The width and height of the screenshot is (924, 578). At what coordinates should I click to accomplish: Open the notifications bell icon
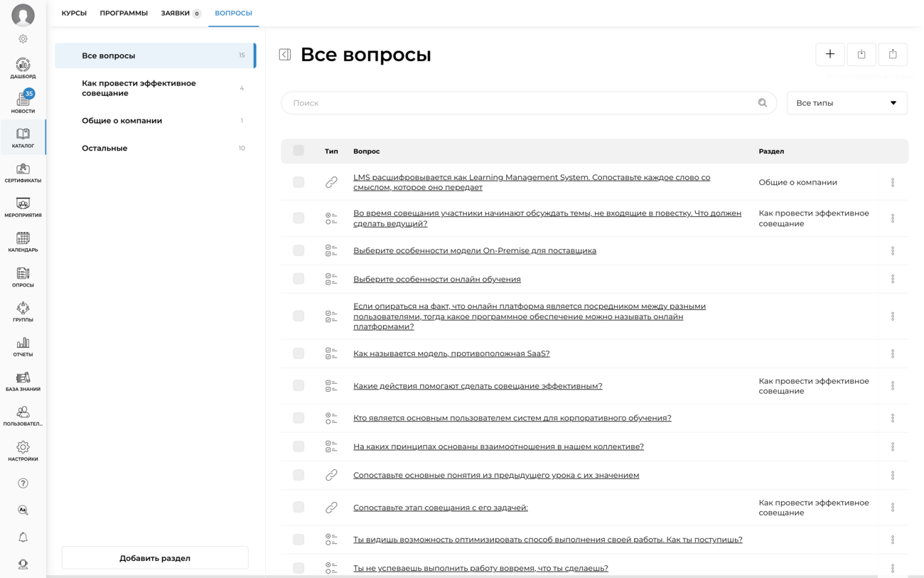[23, 537]
